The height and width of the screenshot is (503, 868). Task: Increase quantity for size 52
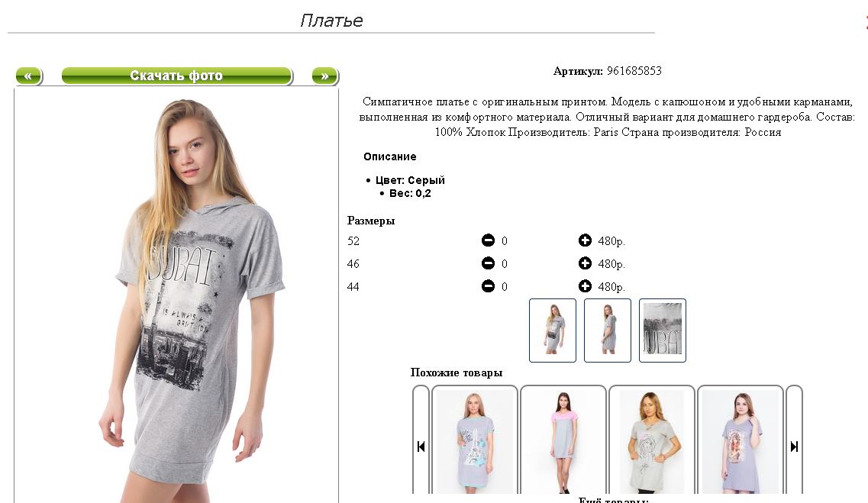[585, 240]
